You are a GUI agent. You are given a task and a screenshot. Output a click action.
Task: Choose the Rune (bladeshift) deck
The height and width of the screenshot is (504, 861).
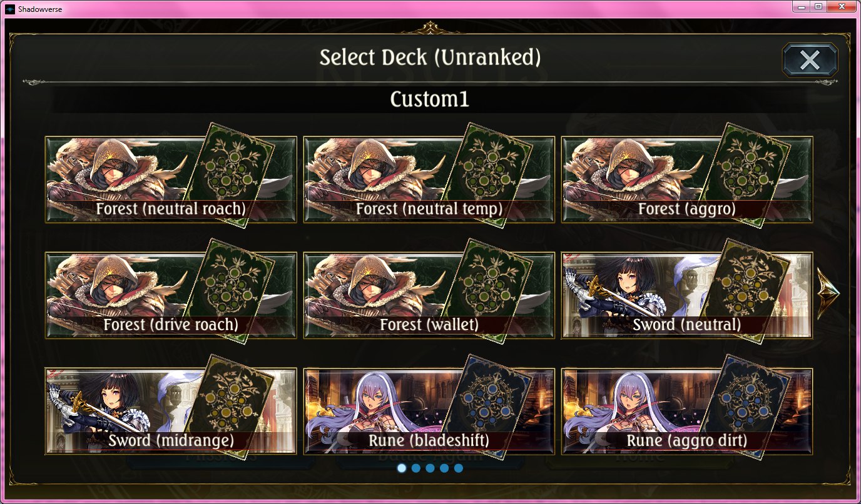tap(429, 411)
